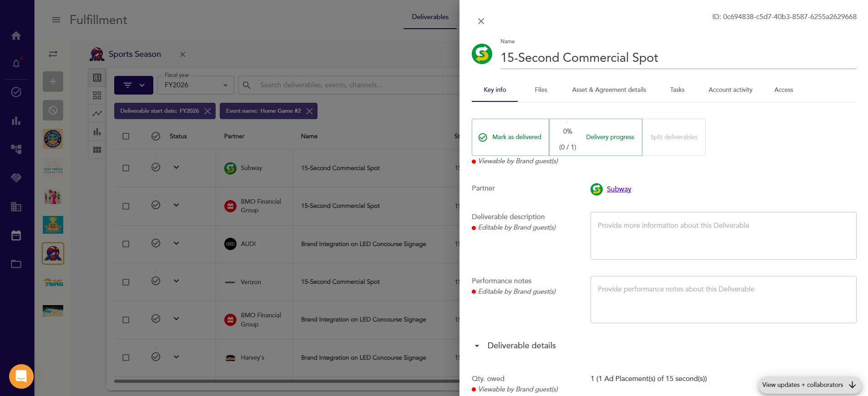
Task: Toggle the select-all checkbox in table header
Action: click(126, 136)
